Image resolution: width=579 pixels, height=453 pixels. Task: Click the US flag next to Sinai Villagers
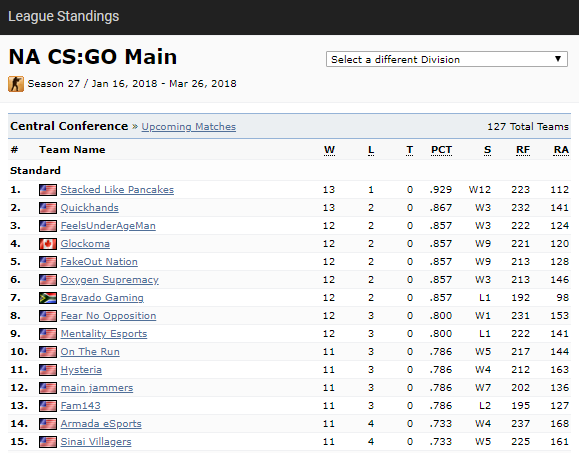pyautogui.click(x=48, y=442)
